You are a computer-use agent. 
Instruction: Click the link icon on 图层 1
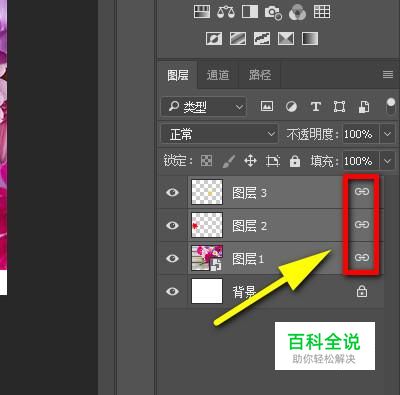pos(362,257)
